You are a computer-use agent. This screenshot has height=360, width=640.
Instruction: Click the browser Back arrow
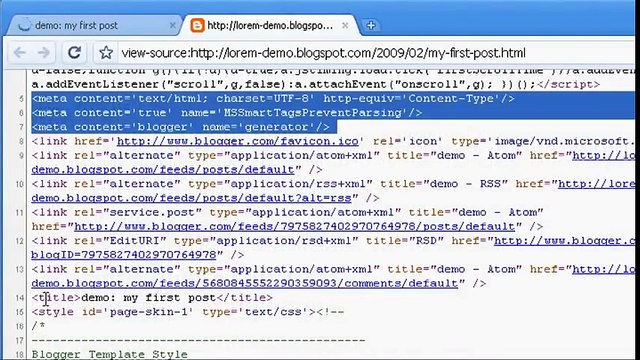tap(20, 53)
